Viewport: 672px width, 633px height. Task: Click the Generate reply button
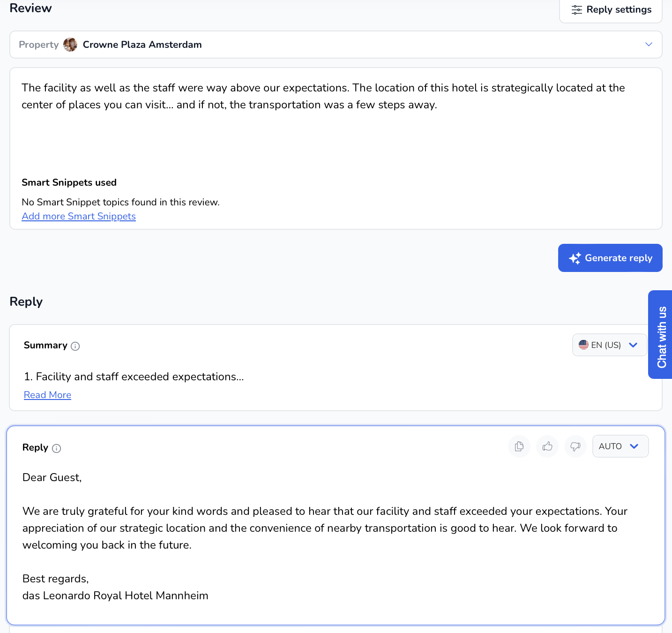610,258
